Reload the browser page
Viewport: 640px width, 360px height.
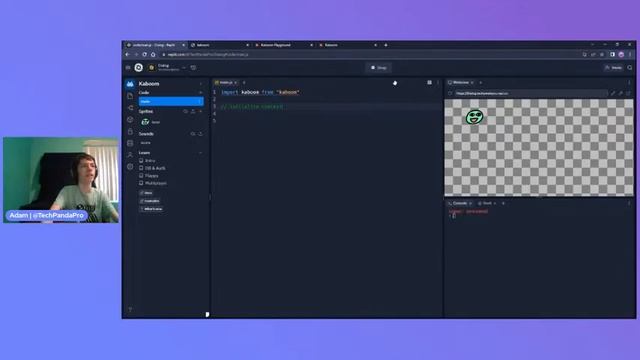pos(144,54)
